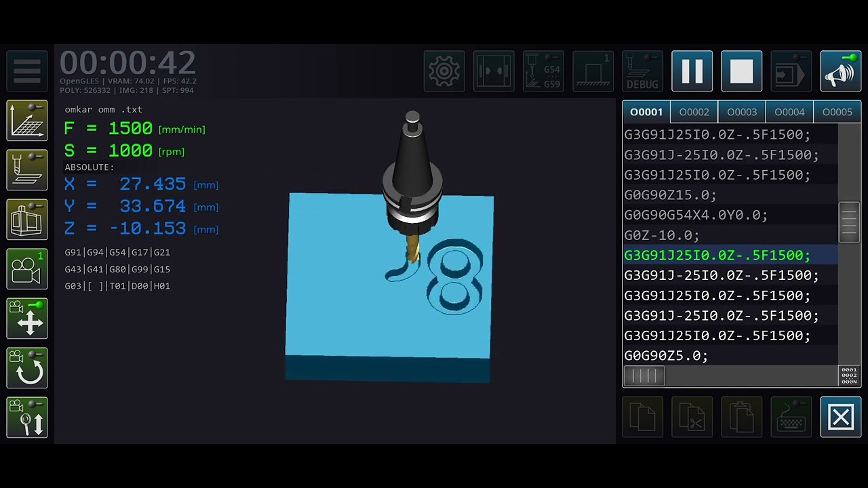This screenshot has height=488, width=868.
Task: Toggle the single block step mode
Action: point(791,71)
